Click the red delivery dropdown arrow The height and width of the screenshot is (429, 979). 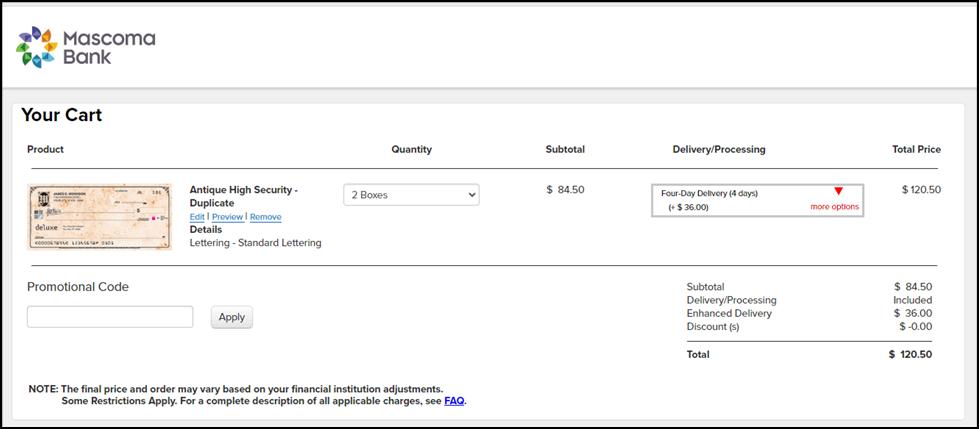[838, 192]
